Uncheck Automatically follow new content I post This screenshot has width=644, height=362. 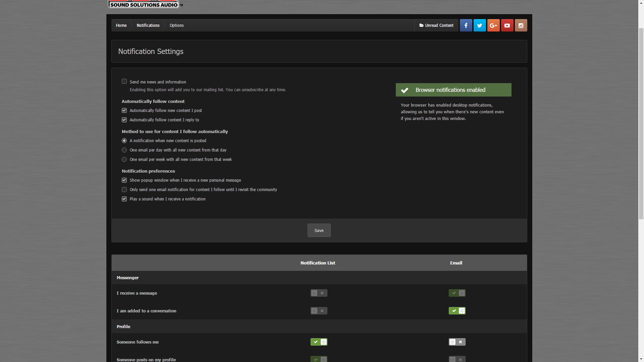coord(124,111)
